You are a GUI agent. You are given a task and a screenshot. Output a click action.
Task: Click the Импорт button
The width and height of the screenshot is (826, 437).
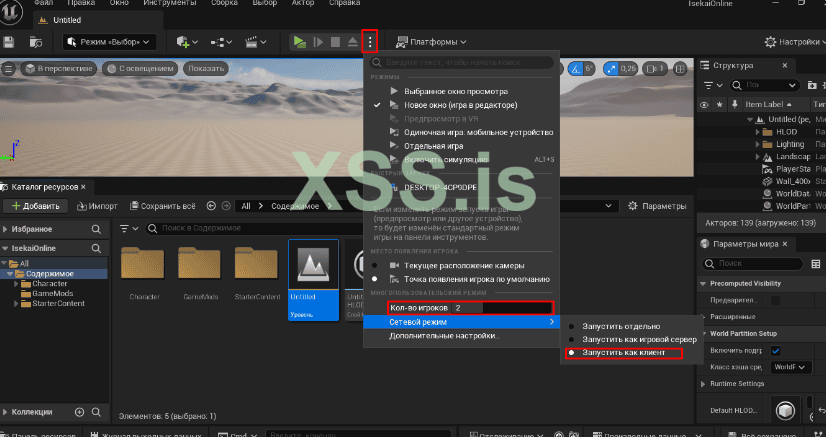click(96, 206)
